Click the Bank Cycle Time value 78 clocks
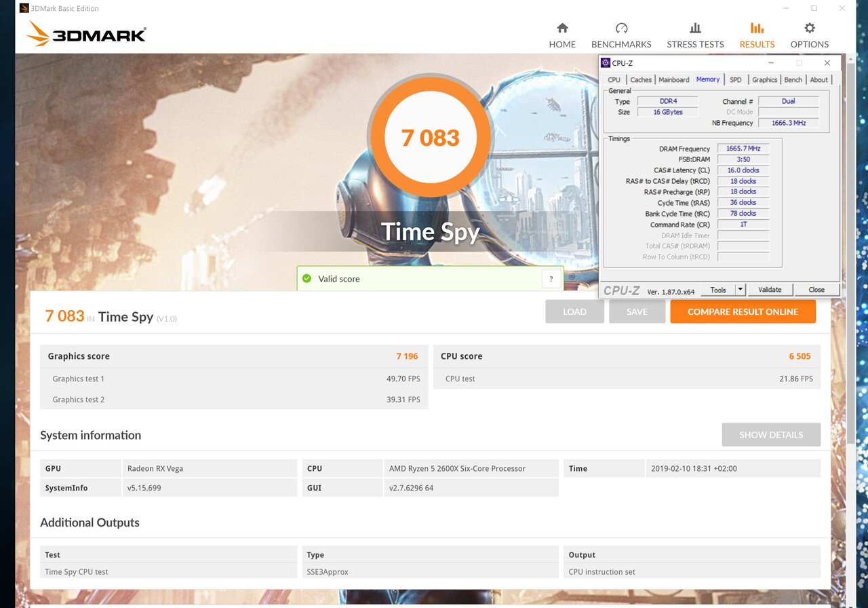The height and width of the screenshot is (608, 868). pyautogui.click(x=743, y=213)
